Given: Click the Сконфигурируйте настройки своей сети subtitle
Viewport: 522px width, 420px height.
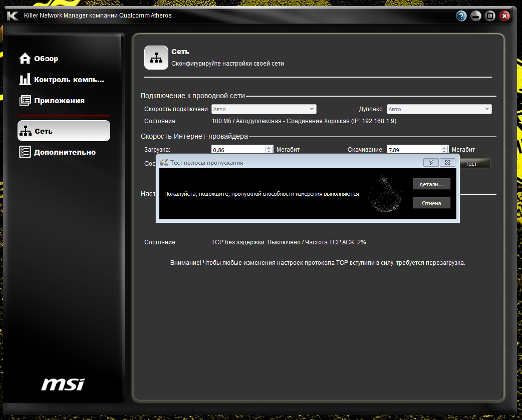Looking at the screenshot, I should pyautogui.click(x=228, y=64).
